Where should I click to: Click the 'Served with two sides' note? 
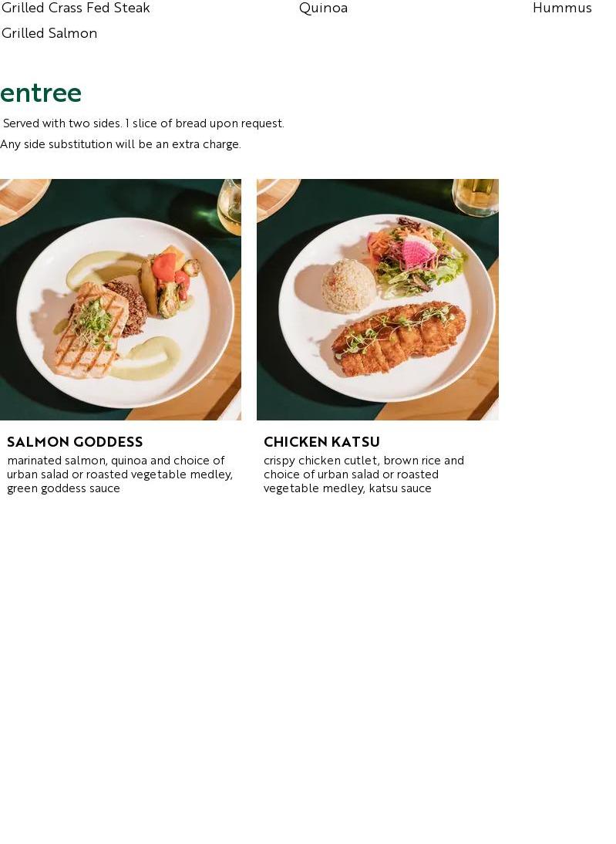click(x=143, y=123)
